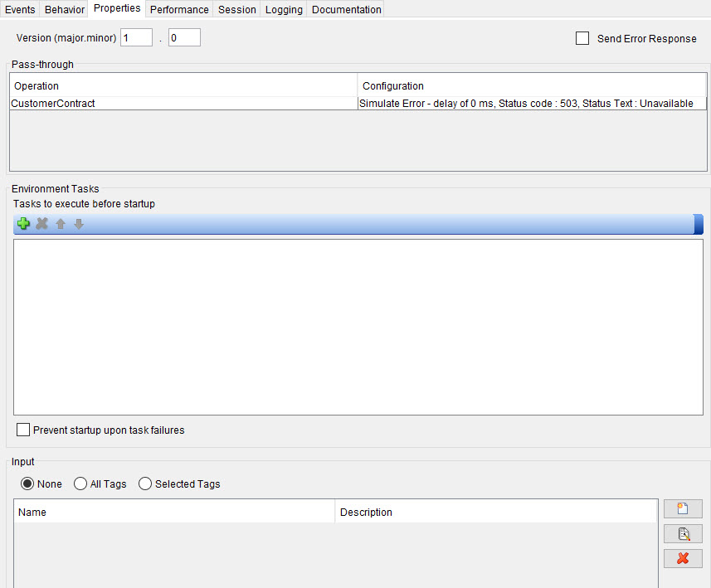Move environment task down

click(x=78, y=223)
